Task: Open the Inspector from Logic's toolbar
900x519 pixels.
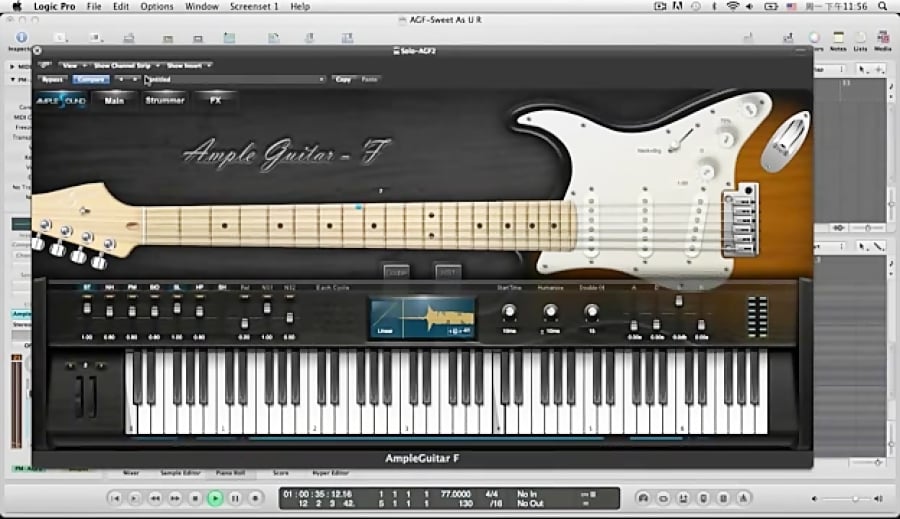Action: (x=21, y=37)
